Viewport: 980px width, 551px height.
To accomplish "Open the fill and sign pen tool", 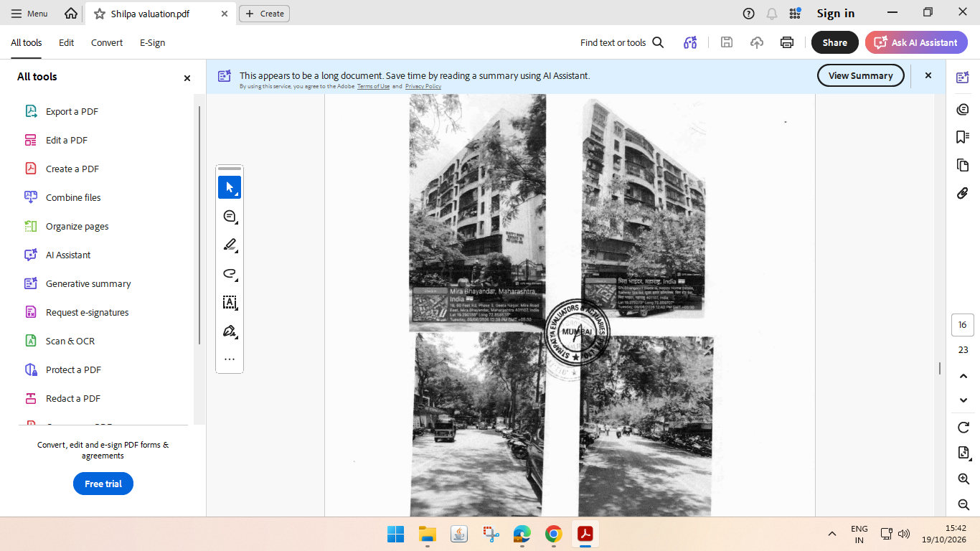I will tap(230, 331).
